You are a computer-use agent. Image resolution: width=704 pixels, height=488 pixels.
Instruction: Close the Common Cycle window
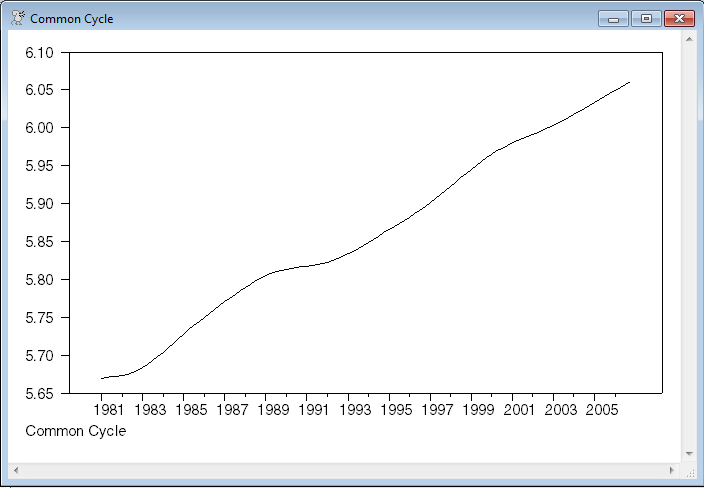pyautogui.click(x=679, y=19)
